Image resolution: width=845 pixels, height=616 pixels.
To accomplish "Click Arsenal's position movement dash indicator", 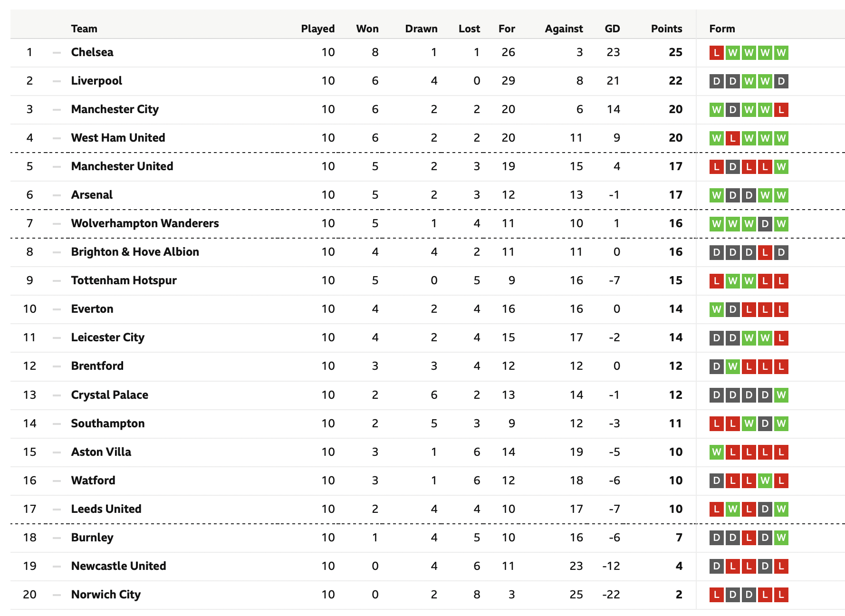I will tap(57, 195).
